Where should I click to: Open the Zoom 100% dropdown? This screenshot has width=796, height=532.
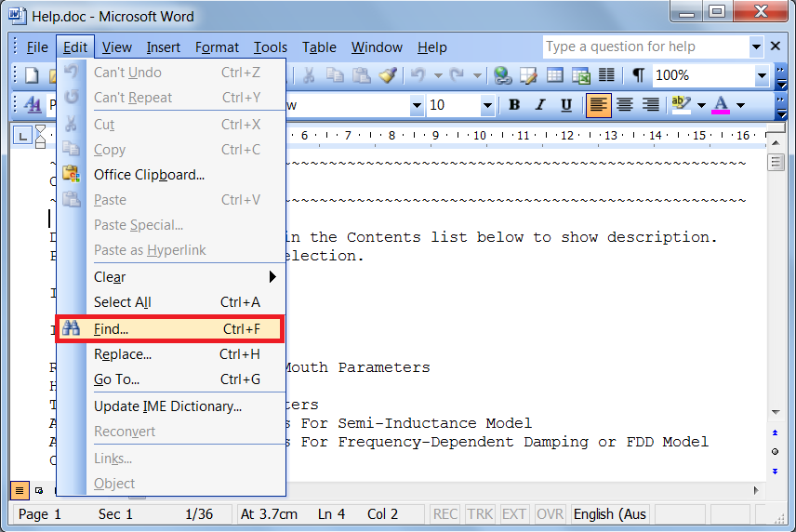click(762, 75)
